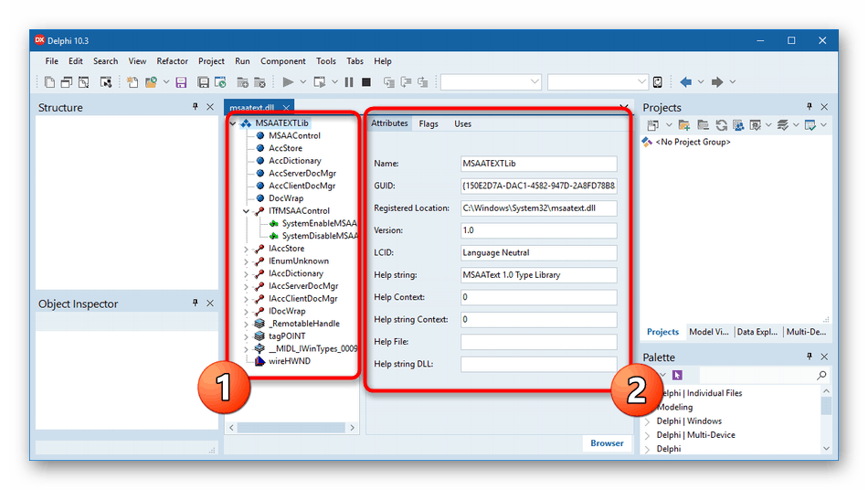Viewport: 868px width, 490px height.
Task: Click the Trace Into debug icon
Action: coord(389,82)
